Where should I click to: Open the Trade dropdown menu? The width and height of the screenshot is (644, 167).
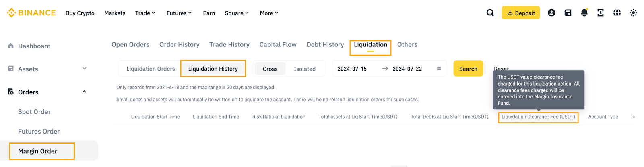(145, 13)
